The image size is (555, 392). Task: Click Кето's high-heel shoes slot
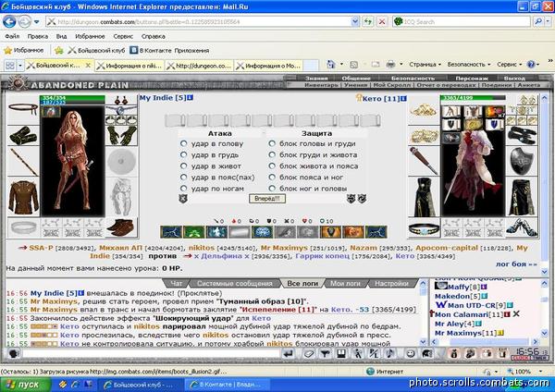(x=522, y=227)
